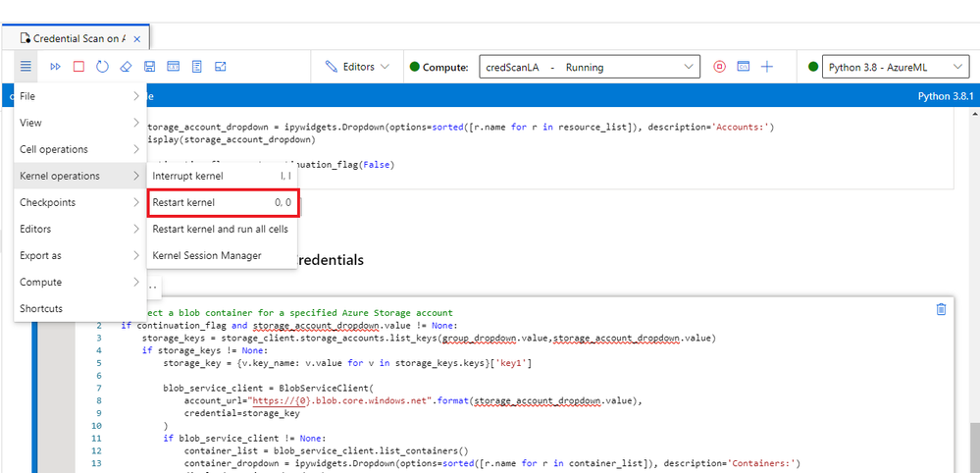Image resolution: width=980 pixels, height=473 pixels.
Task: Click line number 13 in the gutter
Action: tap(98, 463)
